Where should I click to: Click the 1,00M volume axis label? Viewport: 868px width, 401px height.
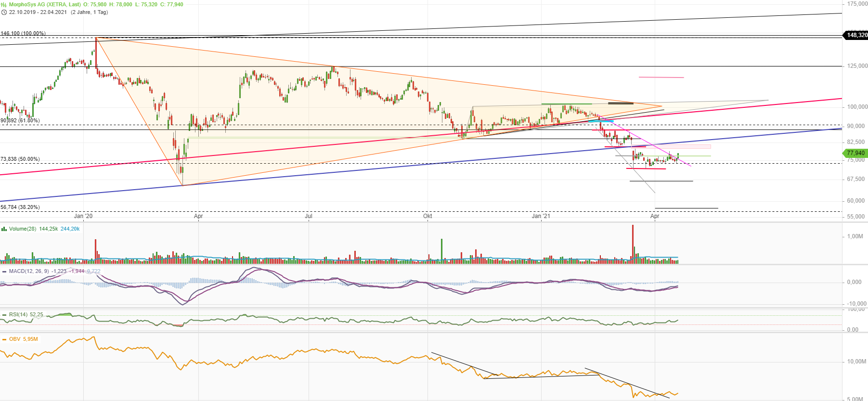(x=855, y=236)
